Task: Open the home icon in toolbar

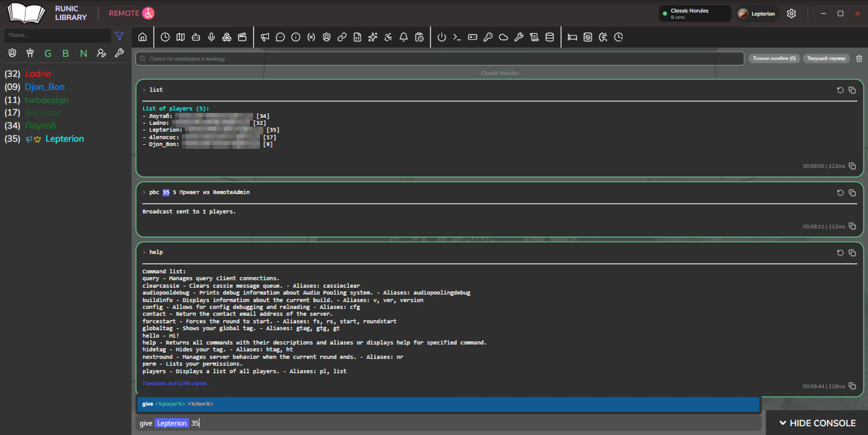Action: pos(143,37)
